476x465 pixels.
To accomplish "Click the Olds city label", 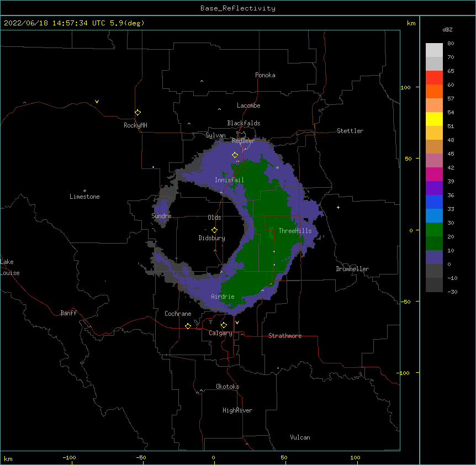I will 214,218.
